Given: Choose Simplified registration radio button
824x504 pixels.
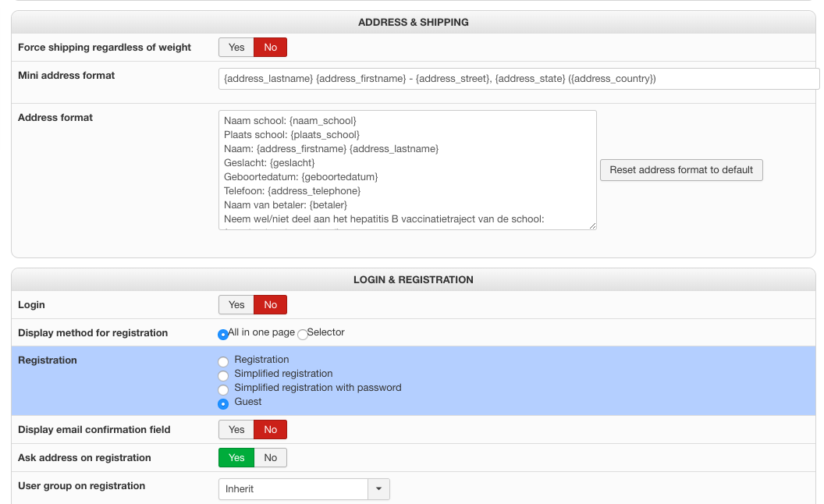Looking at the screenshot, I should tap(223, 375).
